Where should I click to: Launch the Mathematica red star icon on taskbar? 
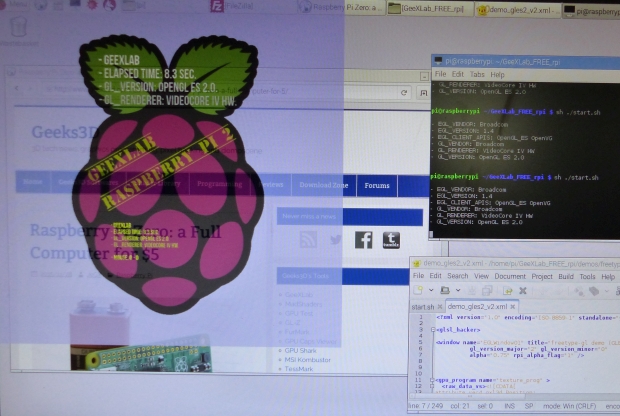click(x=92, y=5)
